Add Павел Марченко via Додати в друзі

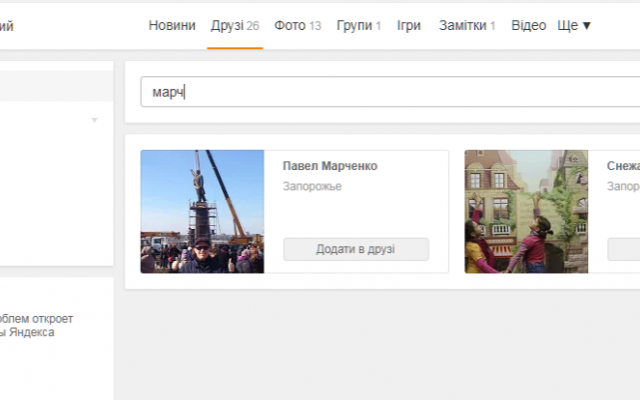click(x=356, y=249)
